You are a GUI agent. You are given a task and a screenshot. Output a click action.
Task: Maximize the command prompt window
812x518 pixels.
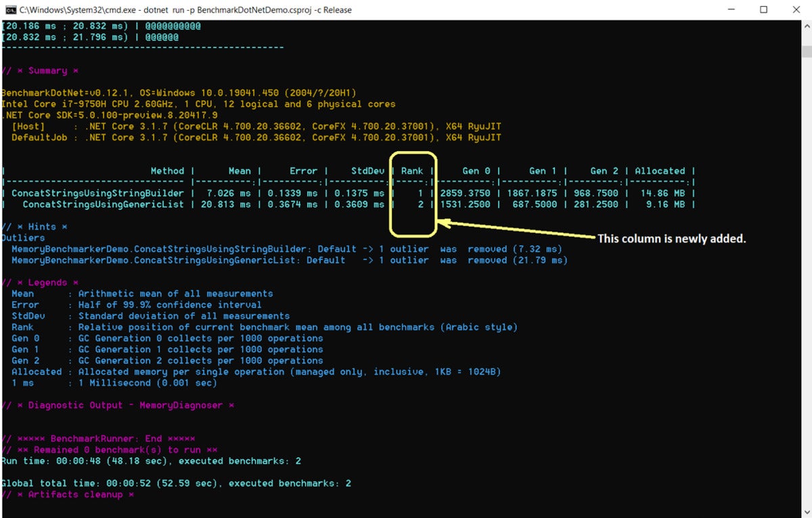coord(763,9)
